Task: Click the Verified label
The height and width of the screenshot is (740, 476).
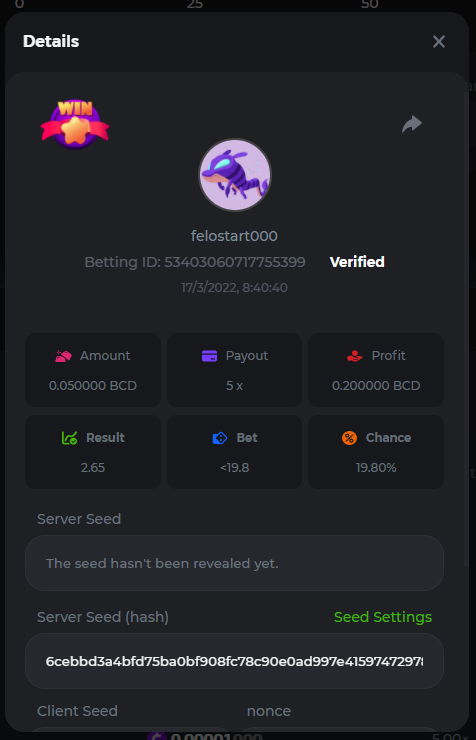Action: 357,262
